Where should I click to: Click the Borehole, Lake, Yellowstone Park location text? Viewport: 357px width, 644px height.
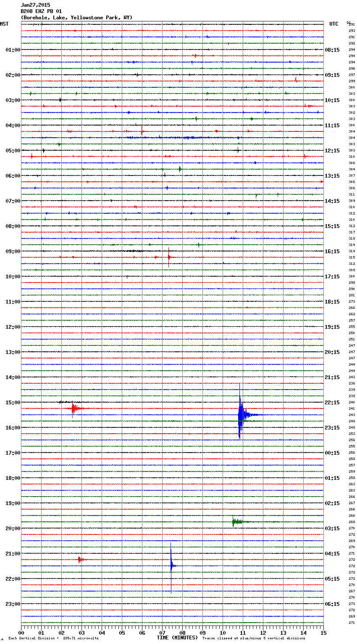pyautogui.click(x=76, y=18)
